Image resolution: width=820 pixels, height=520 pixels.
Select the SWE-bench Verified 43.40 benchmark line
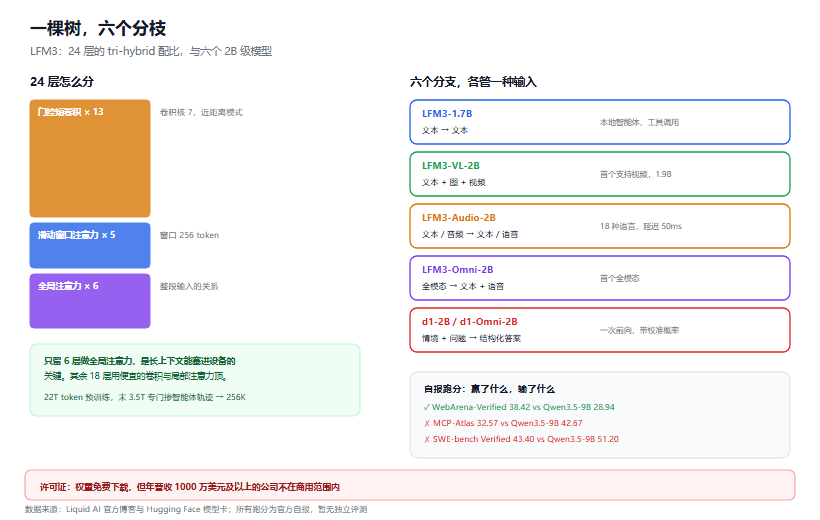(521, 439)
